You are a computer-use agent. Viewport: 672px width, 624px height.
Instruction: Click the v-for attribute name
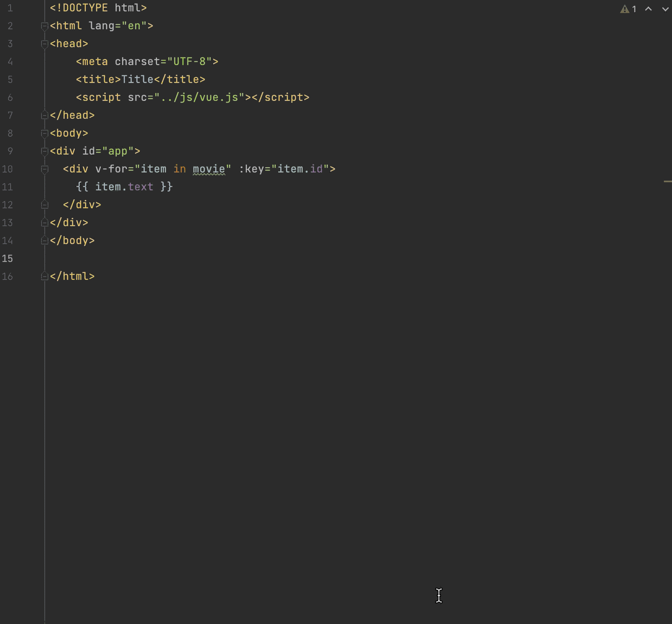[x=111, y=169]
